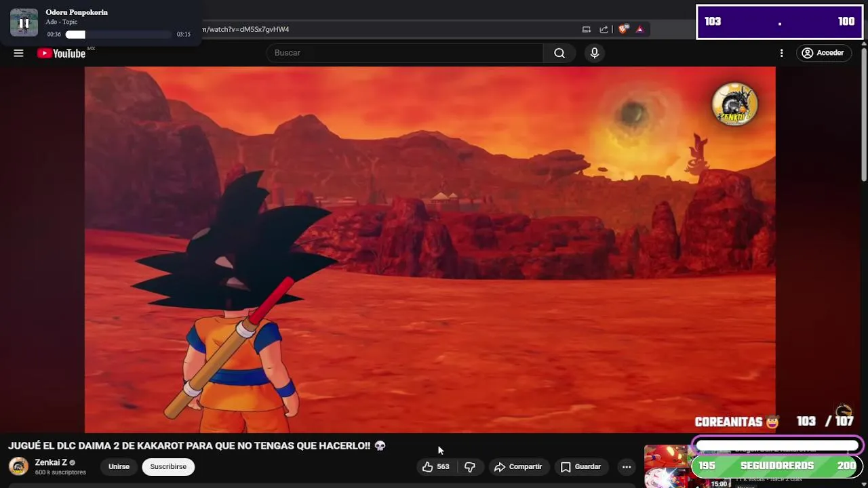The width and height of the screenshot is (868, 488).
Task: Click the '600 k suscriptores' text
Action: tap(60, 472)
